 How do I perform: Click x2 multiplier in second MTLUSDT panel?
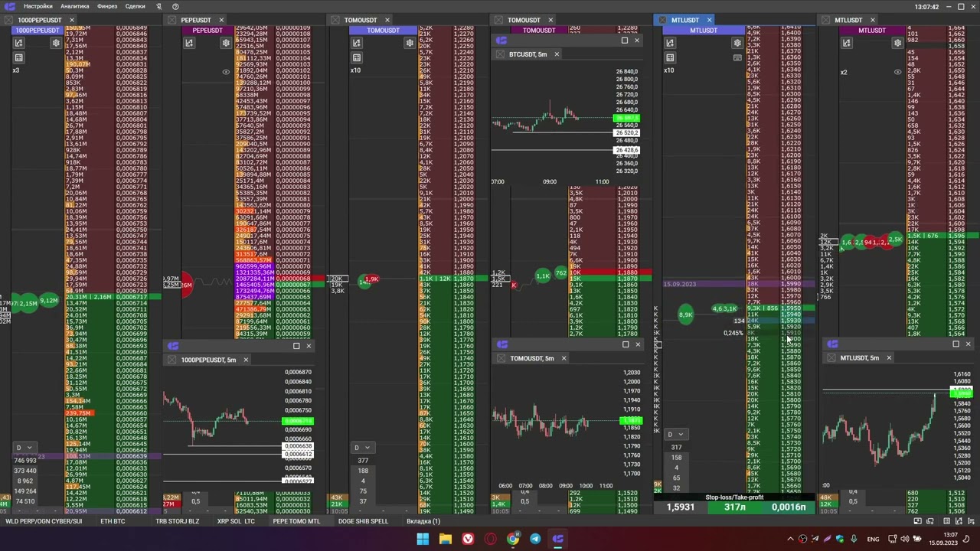(x=844, y=73)
